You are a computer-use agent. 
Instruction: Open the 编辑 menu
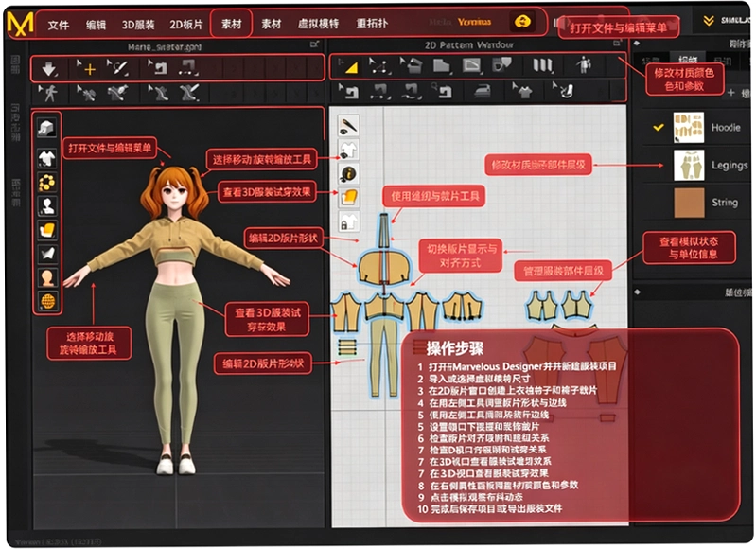(x=96, y=26)
